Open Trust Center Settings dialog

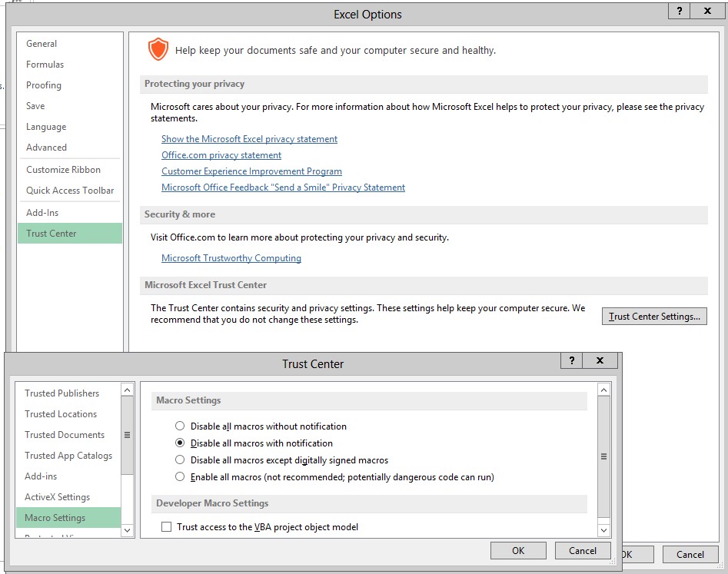tap(654, 316)
